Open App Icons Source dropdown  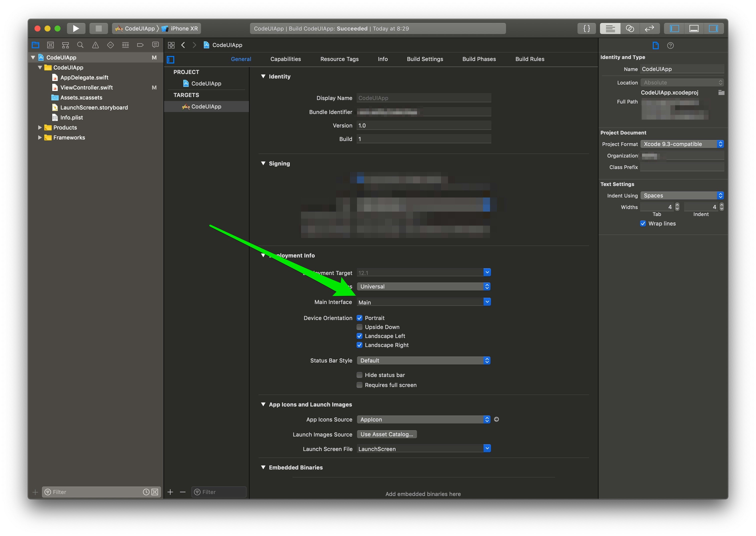(x=423, y=419)
